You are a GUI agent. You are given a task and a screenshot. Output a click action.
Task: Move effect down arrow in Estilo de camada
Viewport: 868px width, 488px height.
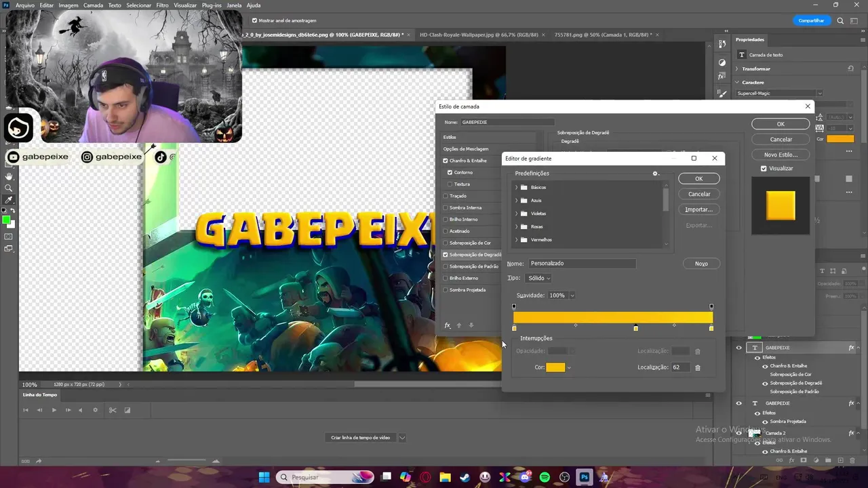(471, 325)
